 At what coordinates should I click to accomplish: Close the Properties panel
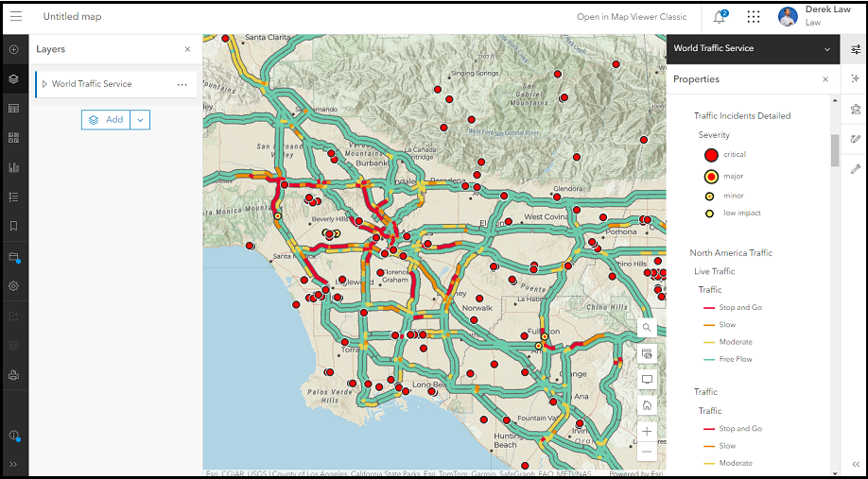(825, 79)
